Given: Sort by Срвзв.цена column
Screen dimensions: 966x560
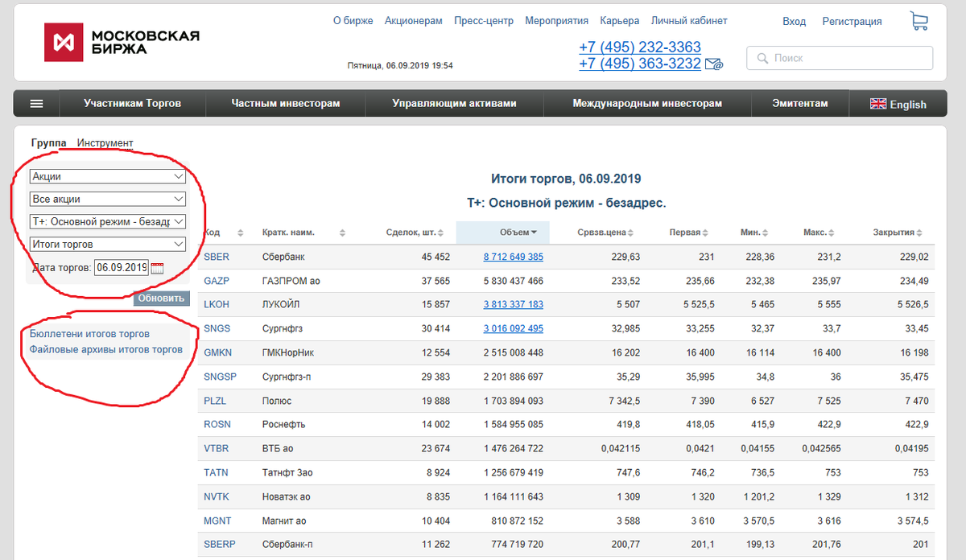Looking at the screenshot, I should point(605,233).
